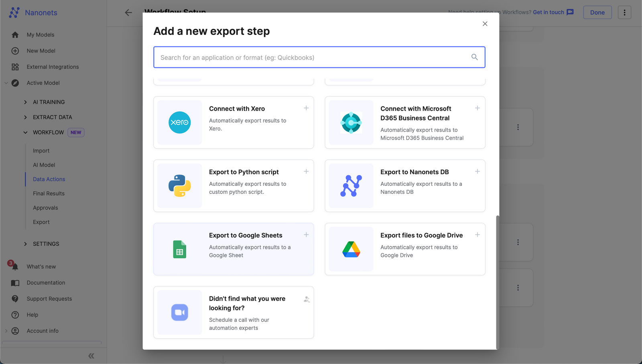Click the Active Model icon
This screenshot has height=364, width=642.
15,83
